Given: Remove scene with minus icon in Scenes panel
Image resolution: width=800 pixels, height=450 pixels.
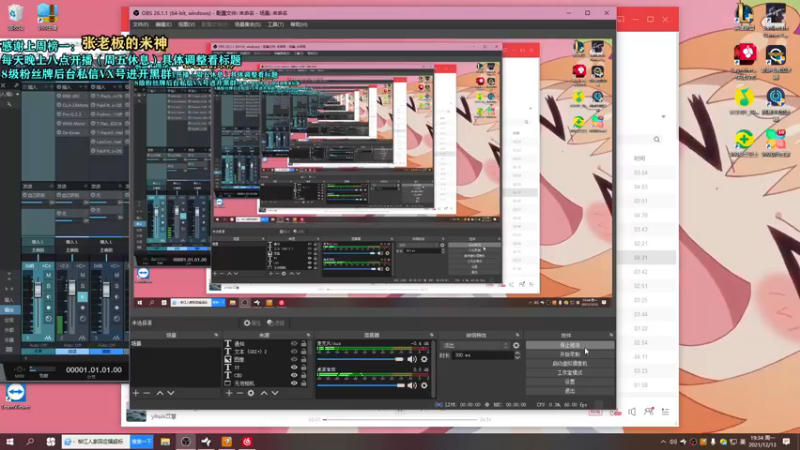Looking at the screenshot, I should pos(147,393).
